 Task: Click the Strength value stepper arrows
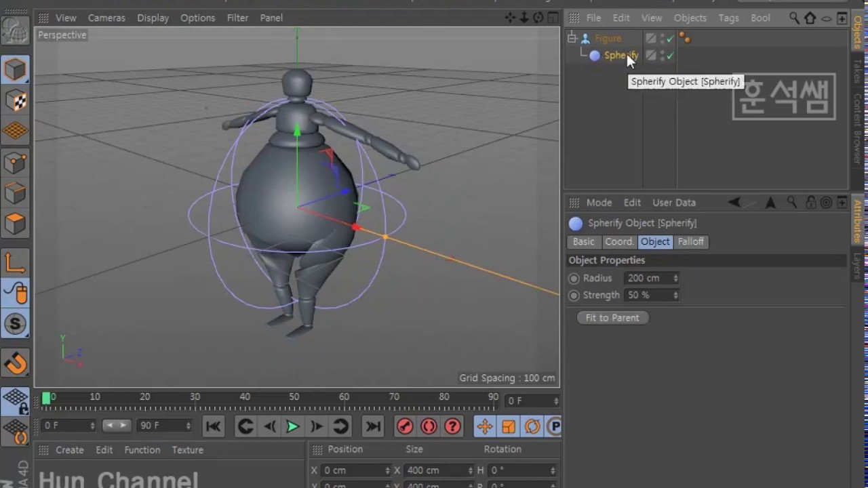[675, 296]
